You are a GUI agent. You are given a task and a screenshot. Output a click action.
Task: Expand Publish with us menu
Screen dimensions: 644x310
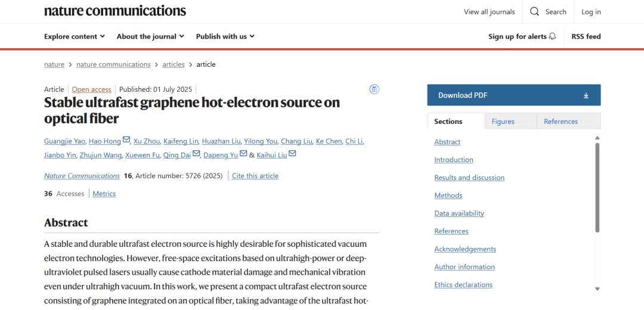[225, 36]
